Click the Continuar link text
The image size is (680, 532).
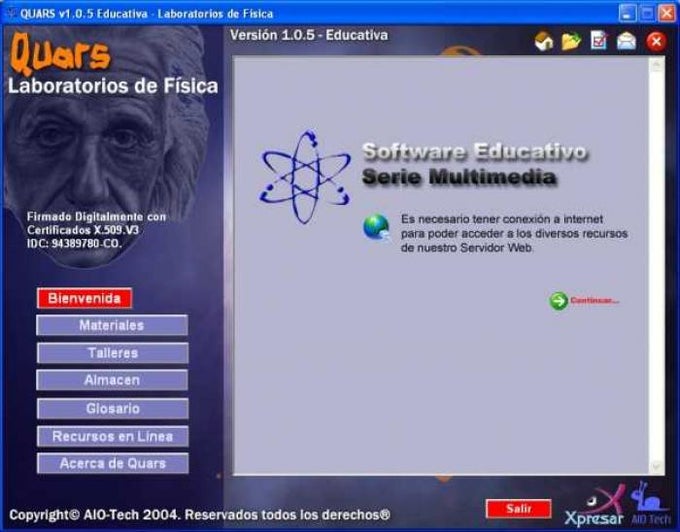tap(595, 300)
